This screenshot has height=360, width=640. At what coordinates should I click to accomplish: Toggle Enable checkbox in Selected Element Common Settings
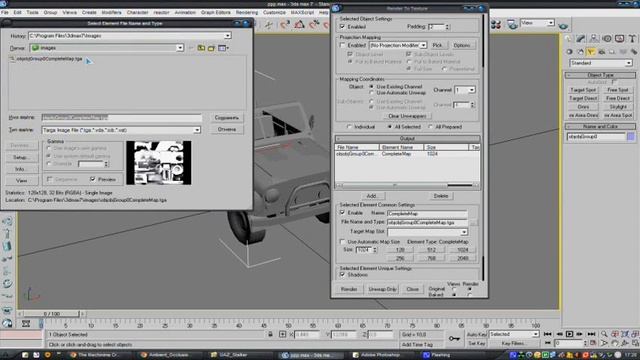click(342, 213)
